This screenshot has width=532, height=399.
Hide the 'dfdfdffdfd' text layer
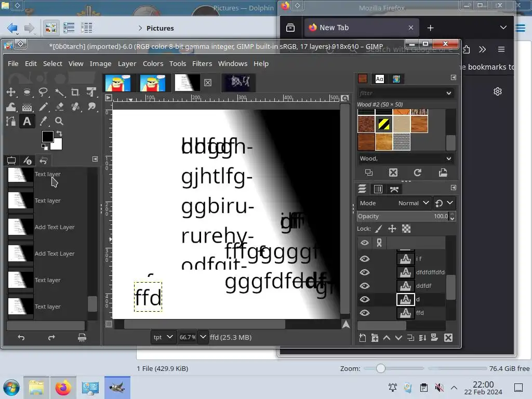coord(364,272)
